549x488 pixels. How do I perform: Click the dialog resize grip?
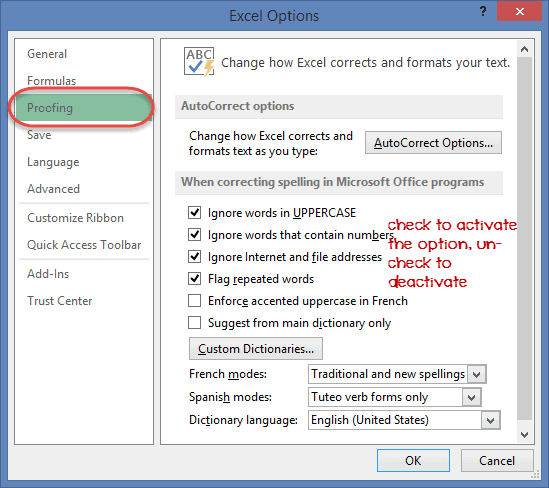pos(535,475)
